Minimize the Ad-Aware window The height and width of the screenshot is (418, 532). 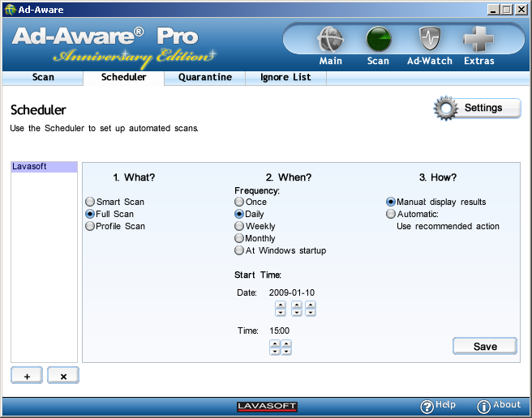(x=493, y=10)
